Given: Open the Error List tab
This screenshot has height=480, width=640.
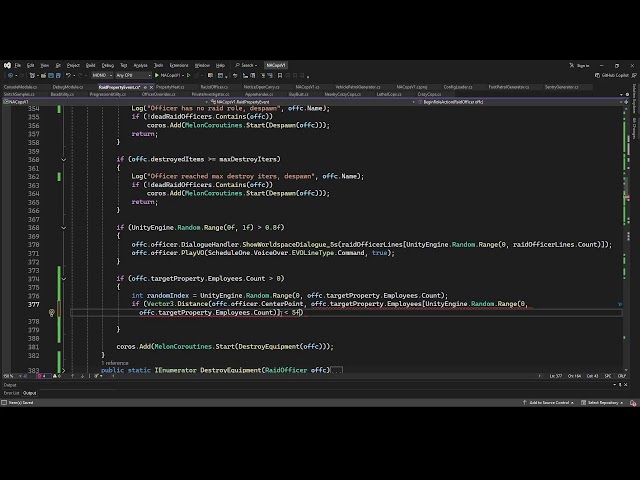Looking at the screenshot, I should coord(11,393).
